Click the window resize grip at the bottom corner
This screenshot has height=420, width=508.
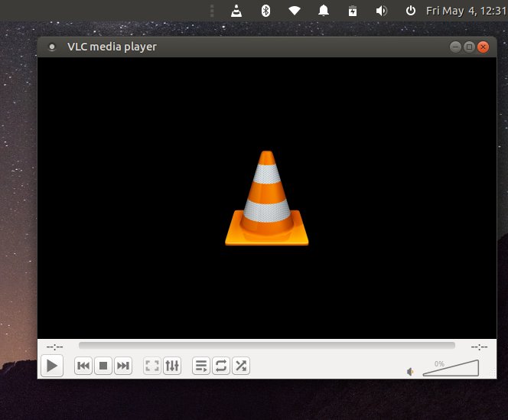tap(493, 373)
